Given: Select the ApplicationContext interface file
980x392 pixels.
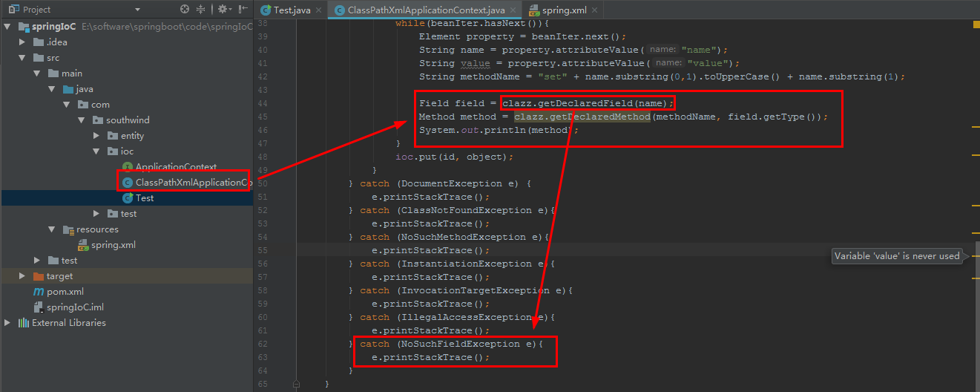Looking at the screenshot, I should click(x=176, y=167).
